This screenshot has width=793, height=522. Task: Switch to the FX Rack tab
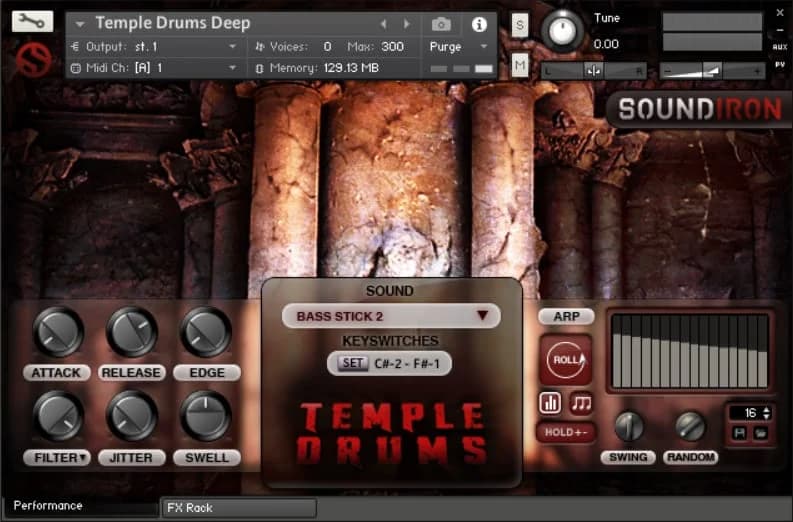tap(189, 507)
